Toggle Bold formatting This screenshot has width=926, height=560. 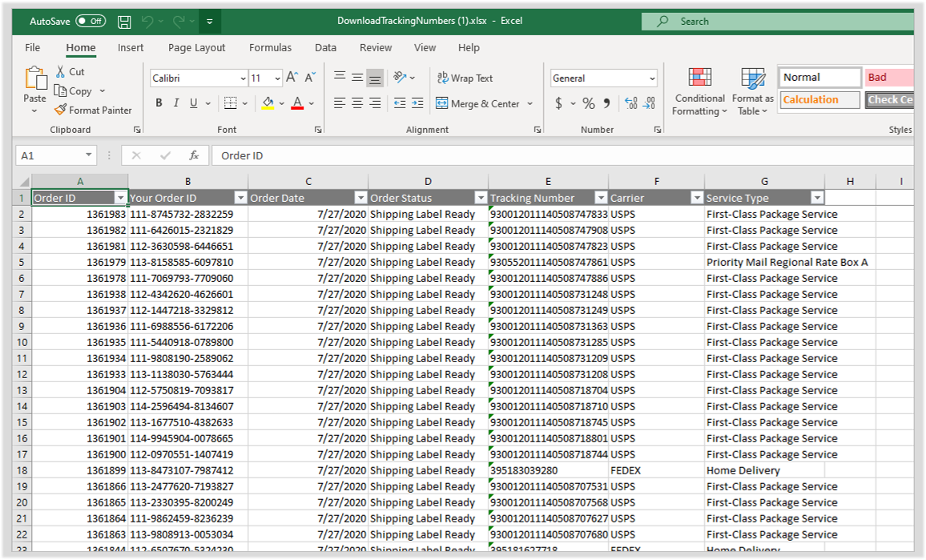159,103
